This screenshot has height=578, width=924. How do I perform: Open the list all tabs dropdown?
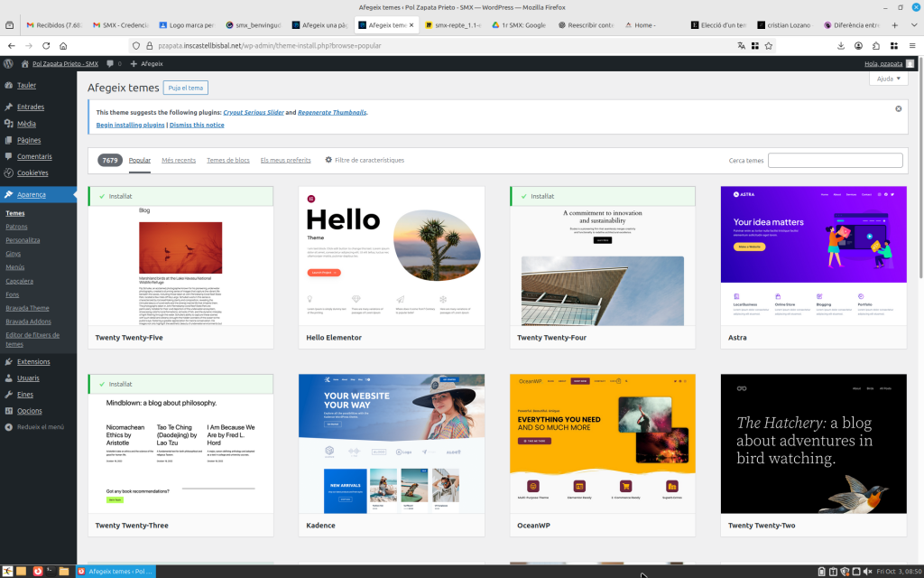pos(911,25)
